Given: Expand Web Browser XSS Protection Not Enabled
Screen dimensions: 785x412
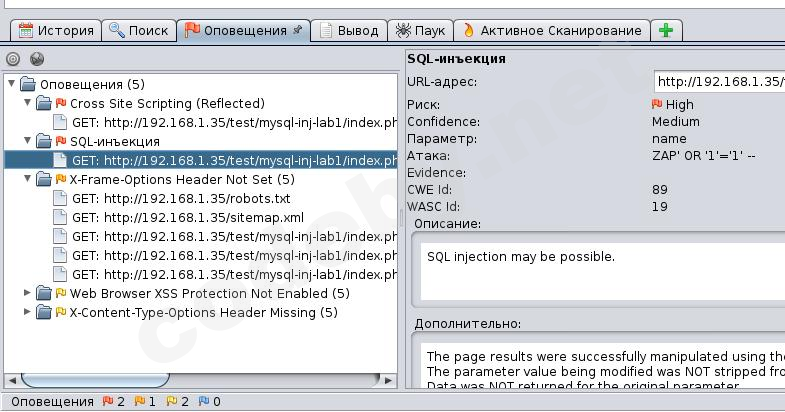Looking at the screenshot, I should click(28, 293).
